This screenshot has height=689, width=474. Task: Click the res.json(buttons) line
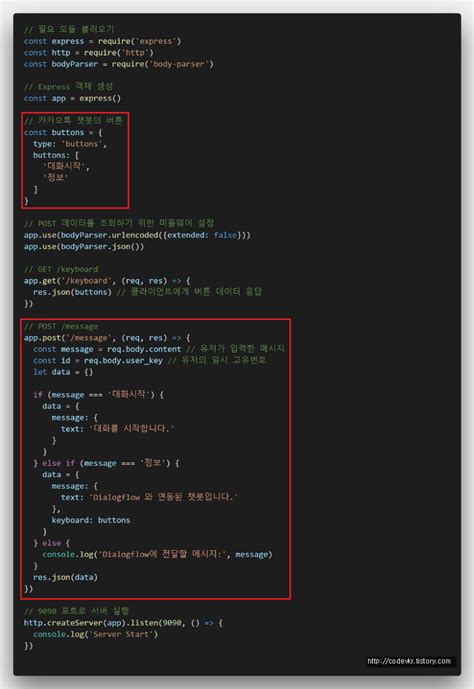click(147, 292)
